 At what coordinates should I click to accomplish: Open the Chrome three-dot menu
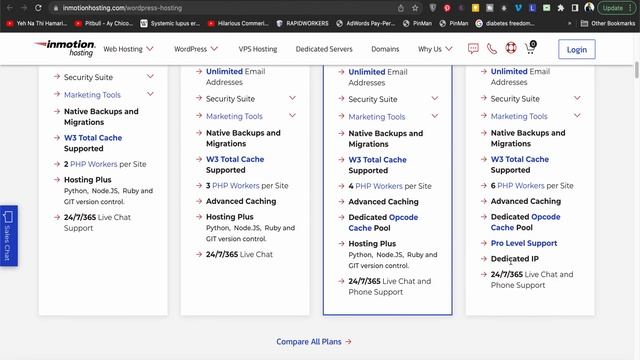631,8
